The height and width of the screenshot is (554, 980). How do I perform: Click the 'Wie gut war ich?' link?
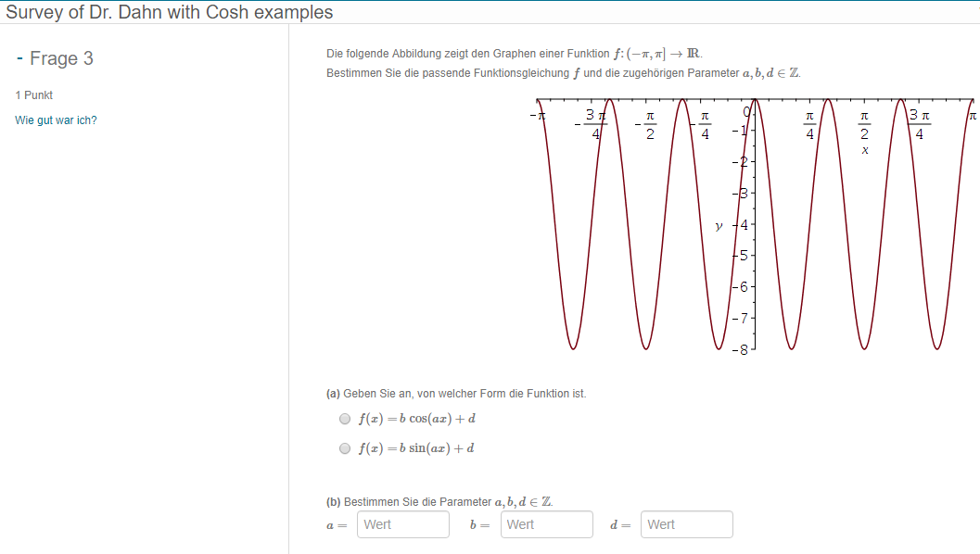click(56, 120)
